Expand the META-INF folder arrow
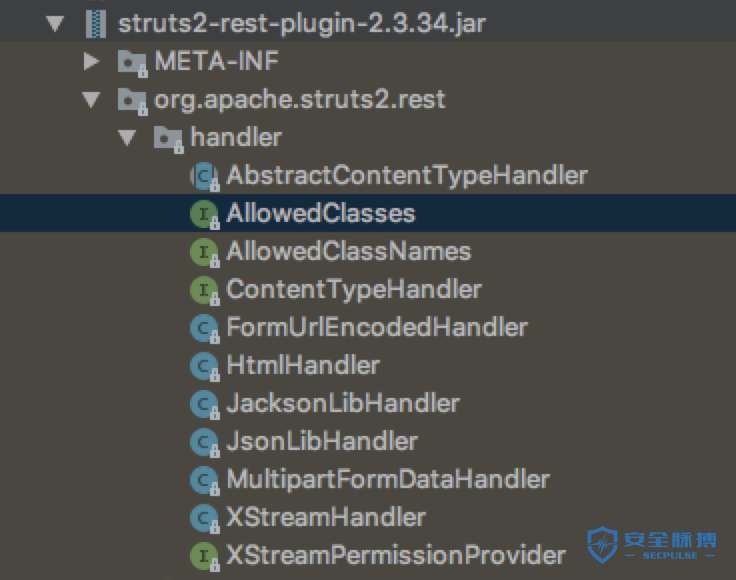 [92, 62]
